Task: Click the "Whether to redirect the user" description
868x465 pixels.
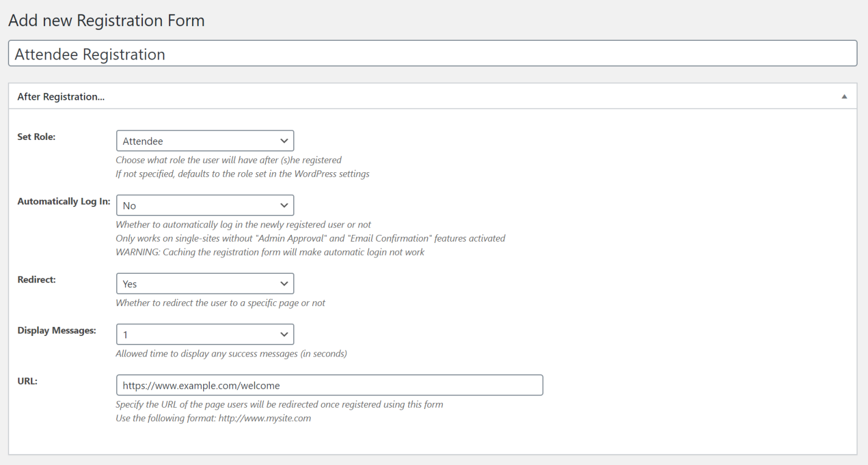Action: tap(220, 303)
